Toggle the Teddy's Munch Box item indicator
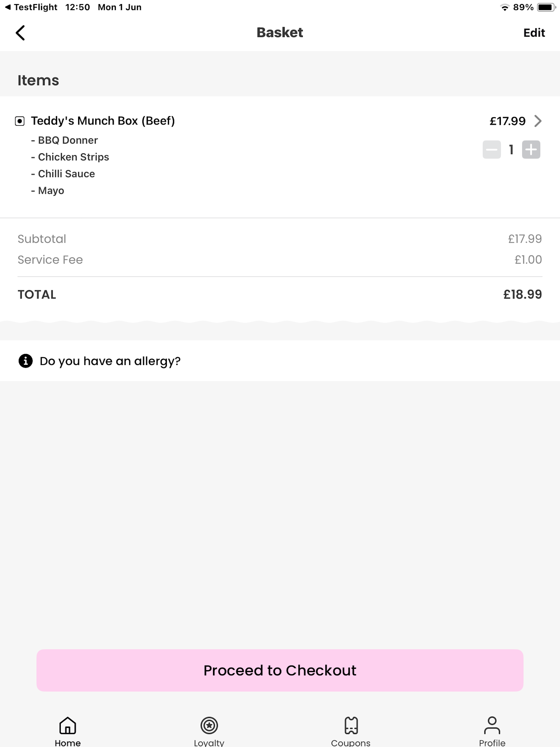Screen dimensions: 560x747 coord(20,121)
